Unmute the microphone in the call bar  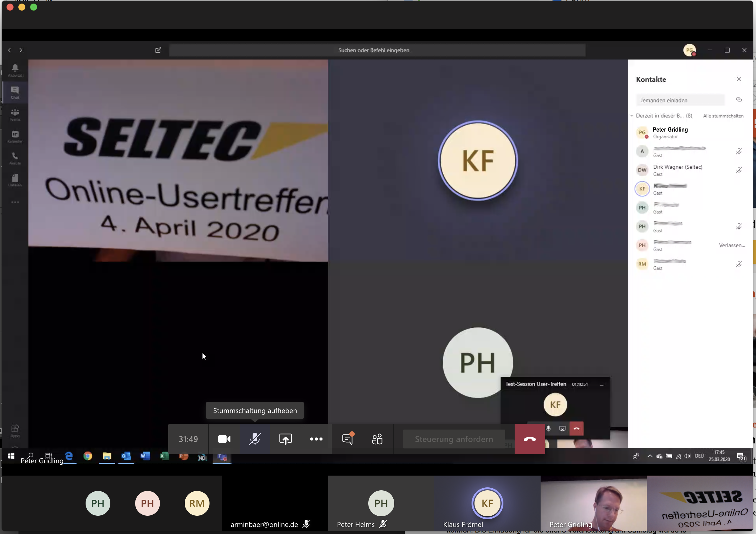click(x=255, y=439)
